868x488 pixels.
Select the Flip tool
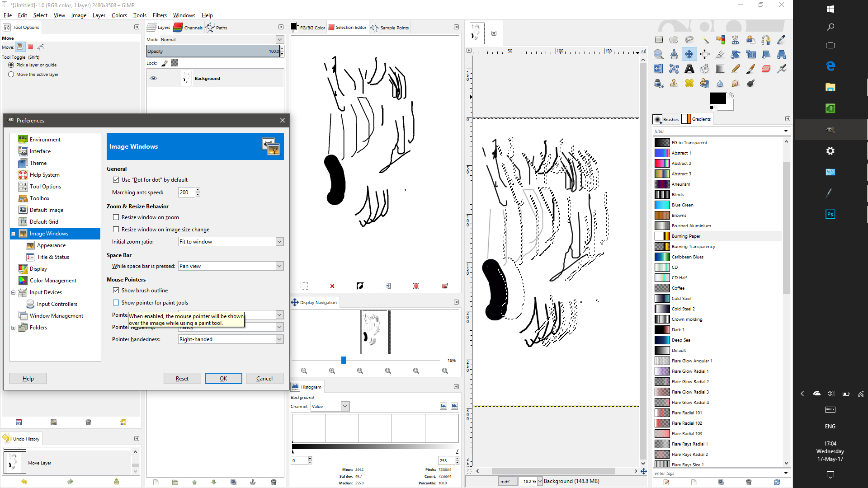[x=659, y=69]
